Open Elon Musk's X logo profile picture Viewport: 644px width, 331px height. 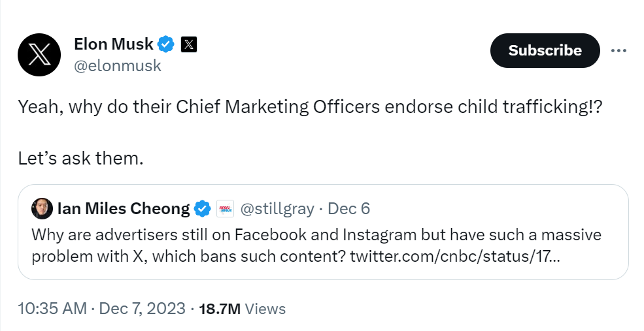point(39,55)
